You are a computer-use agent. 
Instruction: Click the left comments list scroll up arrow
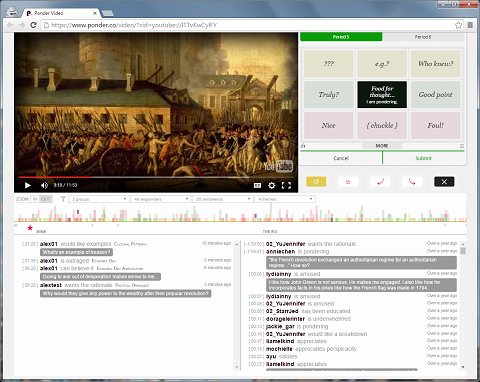pyautogui.click(x=237, y=244)
